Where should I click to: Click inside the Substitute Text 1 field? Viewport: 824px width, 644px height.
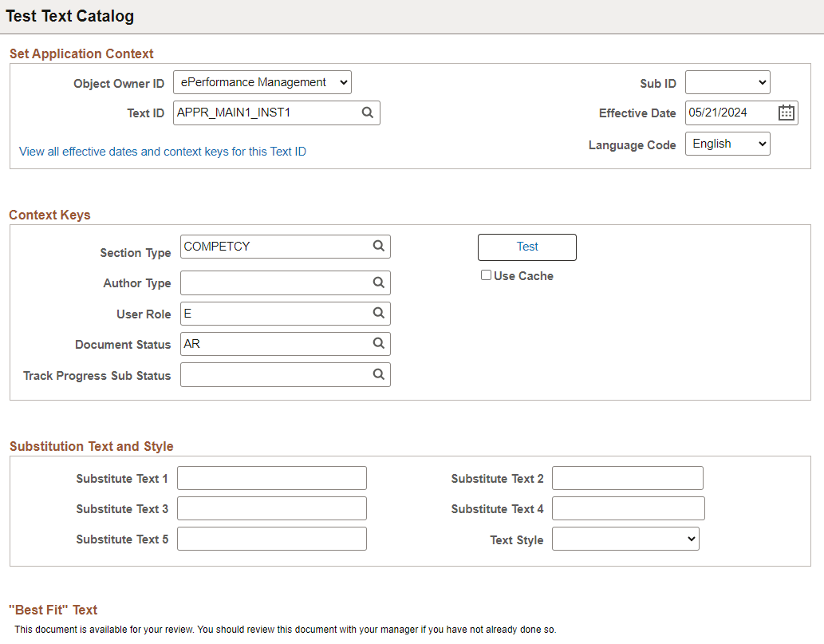(x=271, y=477)
